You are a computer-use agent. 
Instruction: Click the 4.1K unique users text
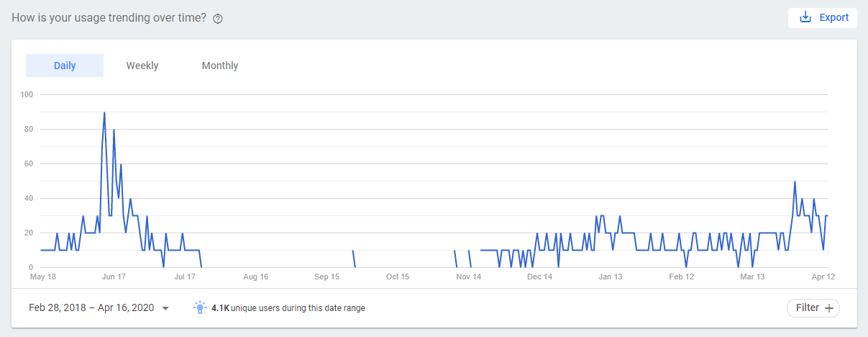[288, 308]
